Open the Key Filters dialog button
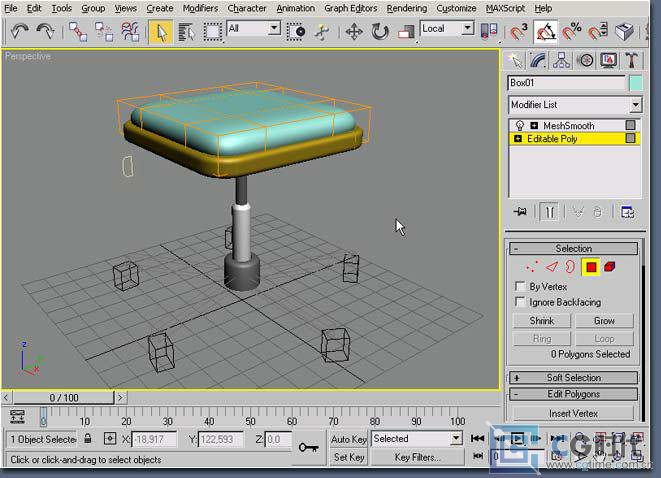This screenshot has height=478, width=661. tap(417, 457)
